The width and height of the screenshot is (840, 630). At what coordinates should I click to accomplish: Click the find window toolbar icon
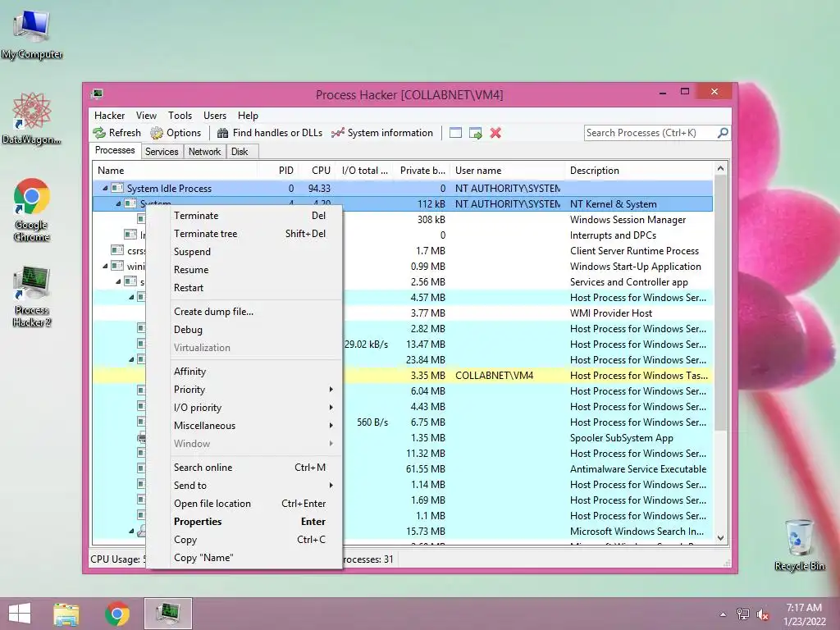point(455,133)
